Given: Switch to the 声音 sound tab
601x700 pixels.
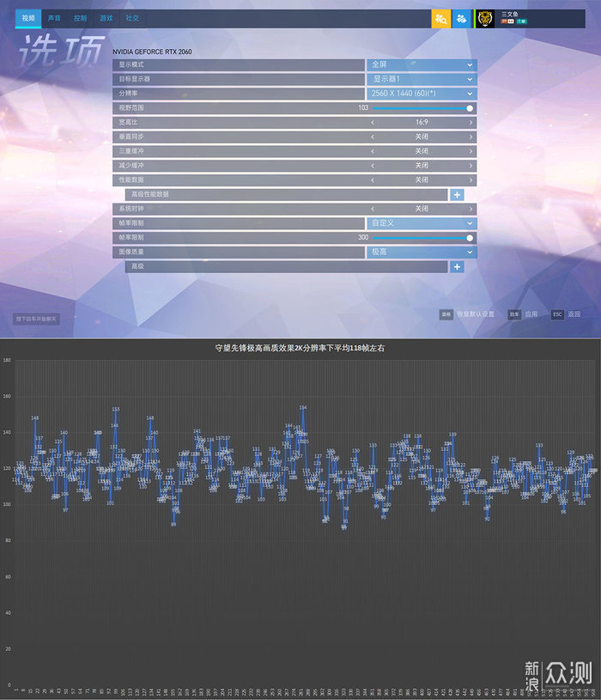Looking at the screenshot, I should click(x=54, y=18).
